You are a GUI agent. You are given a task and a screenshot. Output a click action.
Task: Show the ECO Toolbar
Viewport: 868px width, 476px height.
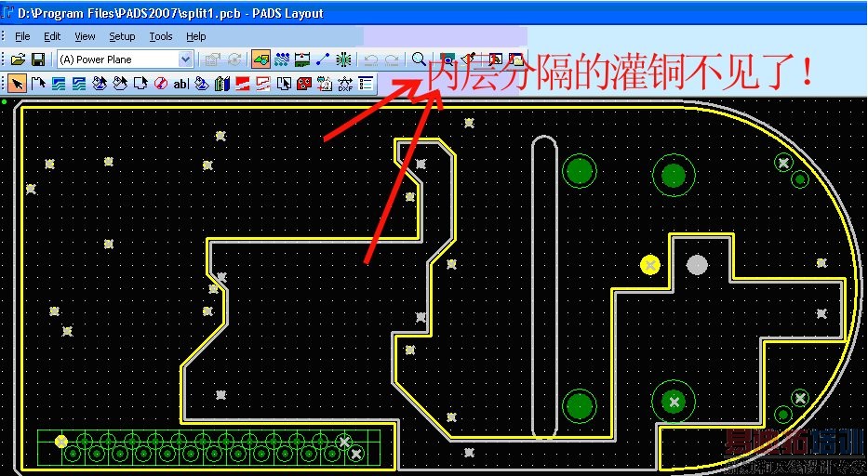pyautogui.click(x=323, y=59)
